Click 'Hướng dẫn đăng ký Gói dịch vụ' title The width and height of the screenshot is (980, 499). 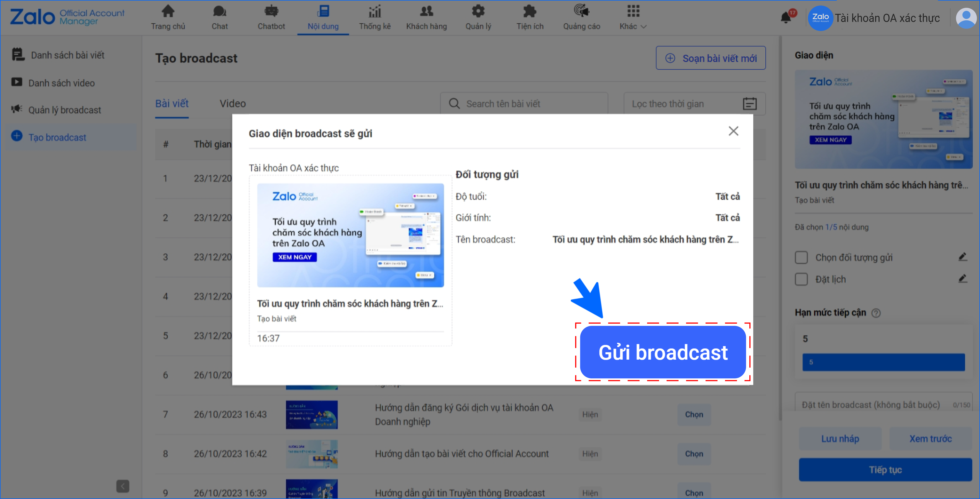[464, 415]
